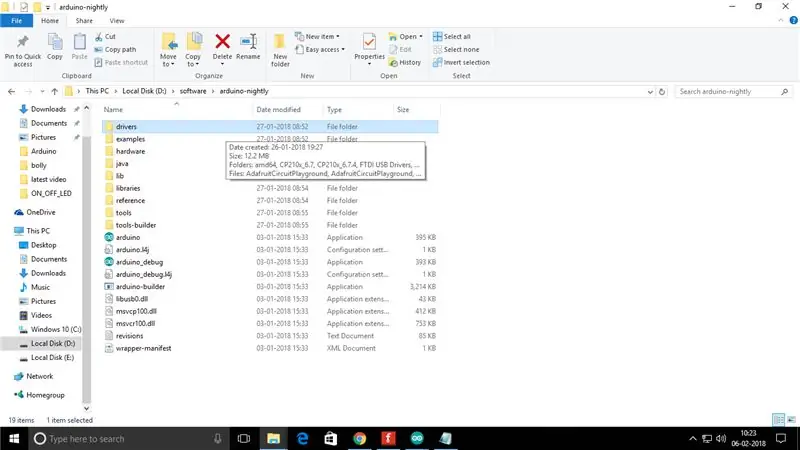This screenshot has width=800, height=450.
Task: Expand address bar history dropdown
Action: 650,92
